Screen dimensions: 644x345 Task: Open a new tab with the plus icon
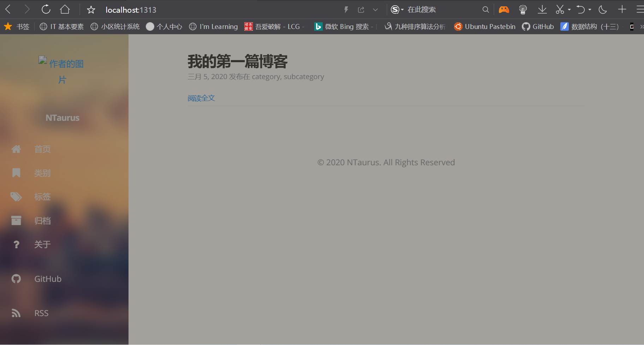[622, 9]
